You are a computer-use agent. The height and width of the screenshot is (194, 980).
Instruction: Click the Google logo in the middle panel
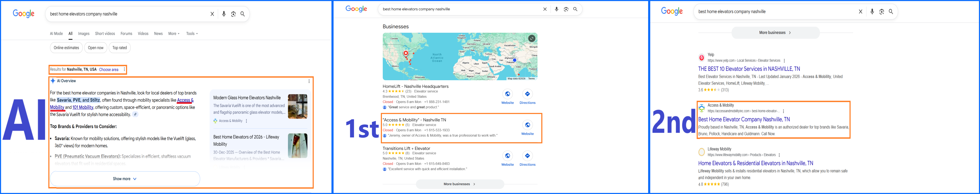(x=356, y=9)
